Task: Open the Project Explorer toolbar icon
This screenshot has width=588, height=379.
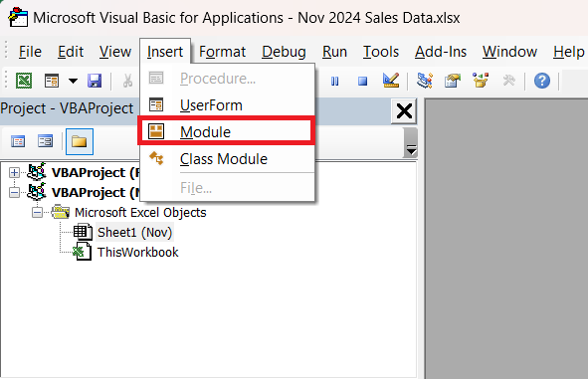Action: tap(425, 81)
